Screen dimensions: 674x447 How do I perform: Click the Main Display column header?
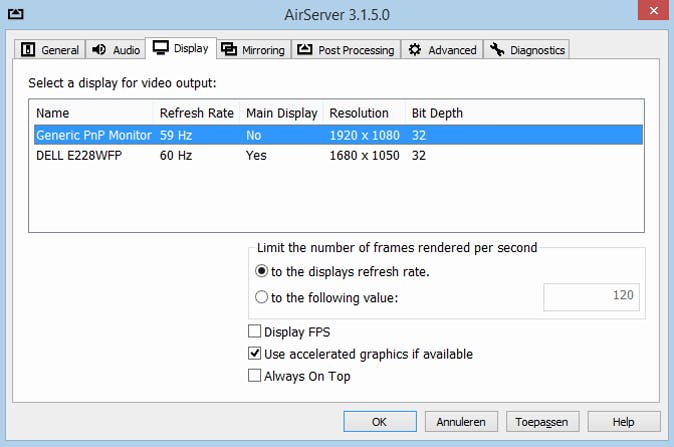282,113
